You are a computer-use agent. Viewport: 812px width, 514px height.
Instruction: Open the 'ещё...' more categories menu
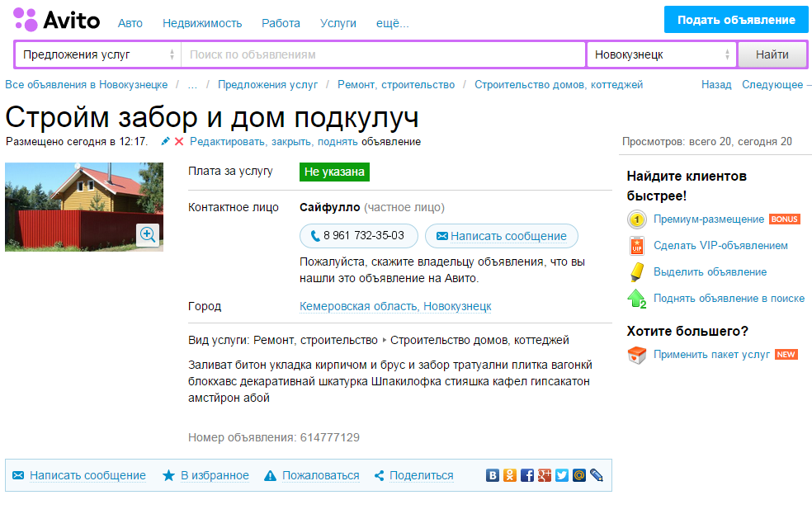coord(392,23)
